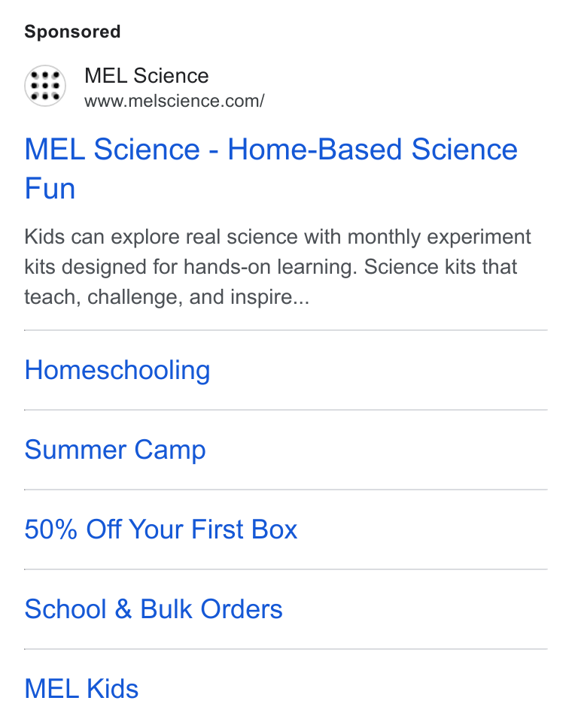Click the word Kids in MEL Kids
Image resolution: width=572 pixels, height=728 pixels.
click(x=112, y=689)
